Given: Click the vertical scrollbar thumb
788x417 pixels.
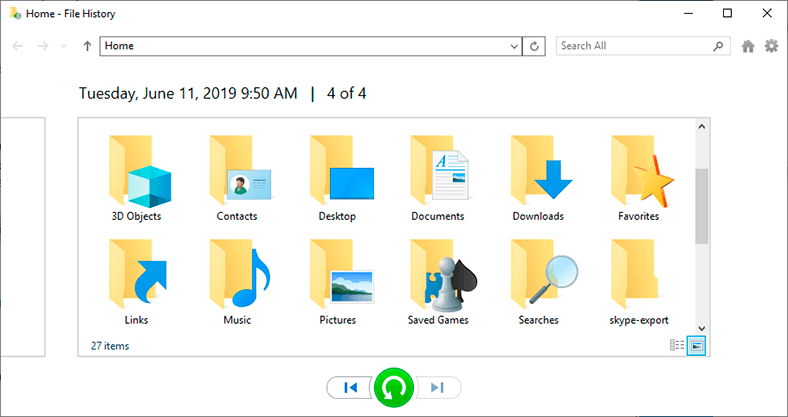Looking at the screenshot, I should tap(702, 206).
